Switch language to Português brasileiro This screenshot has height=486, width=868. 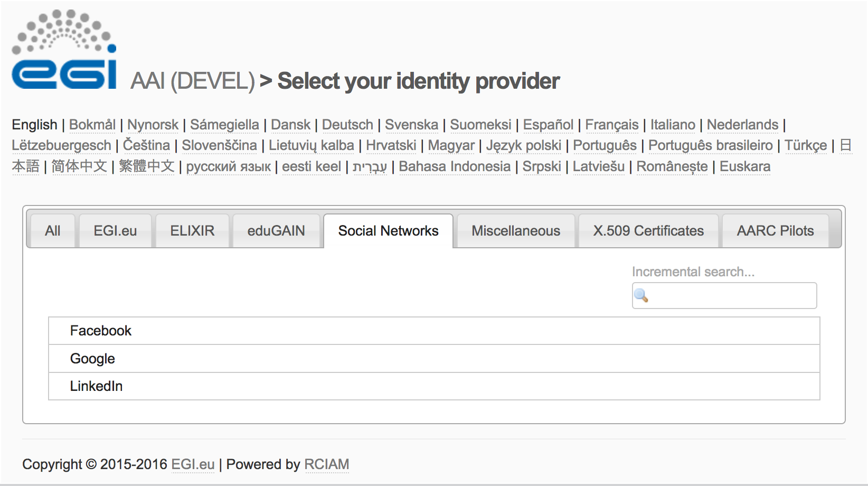pyautogui.click(x=711, y=145)
